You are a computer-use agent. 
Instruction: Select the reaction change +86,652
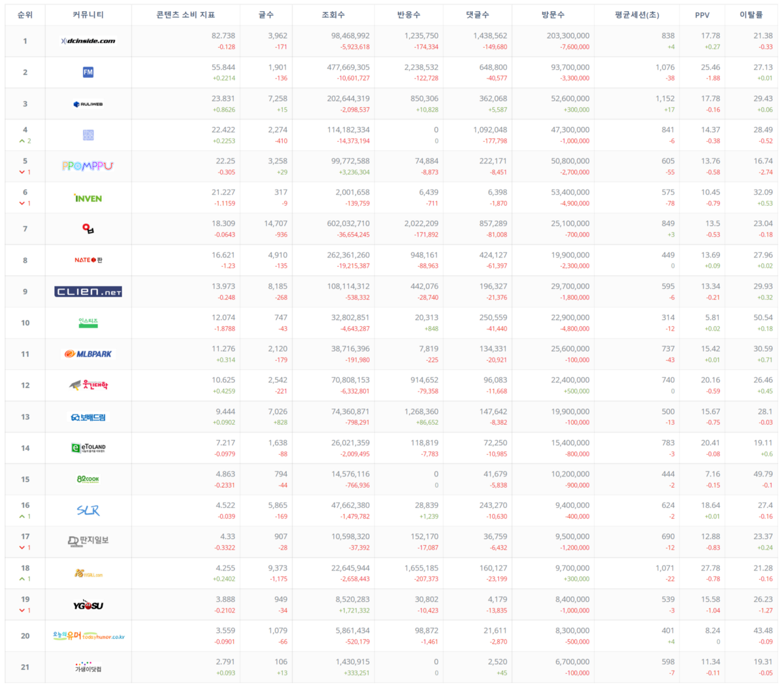click(x=427, y=422)
